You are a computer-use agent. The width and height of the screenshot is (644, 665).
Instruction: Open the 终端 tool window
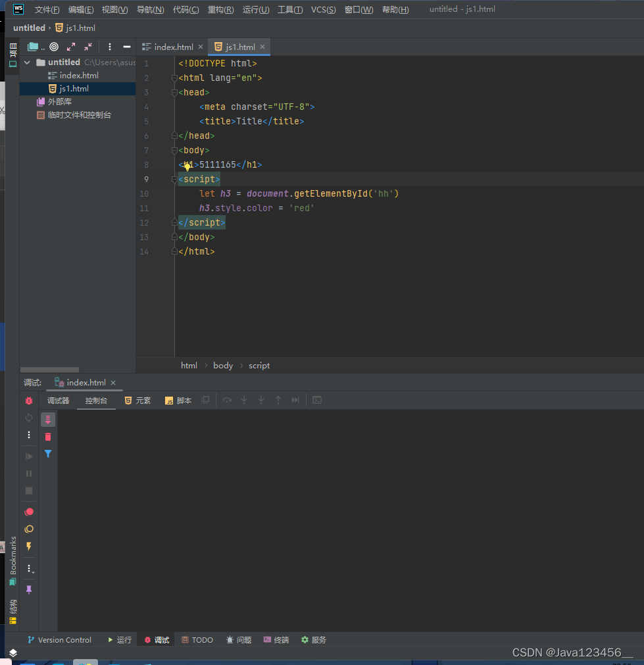point(276,639)
